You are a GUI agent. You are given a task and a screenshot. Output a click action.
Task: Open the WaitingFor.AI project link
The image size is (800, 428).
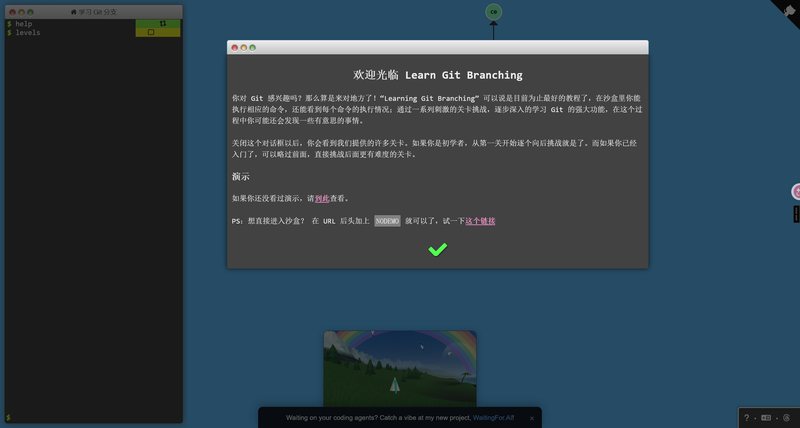click(x=493, y=418)
